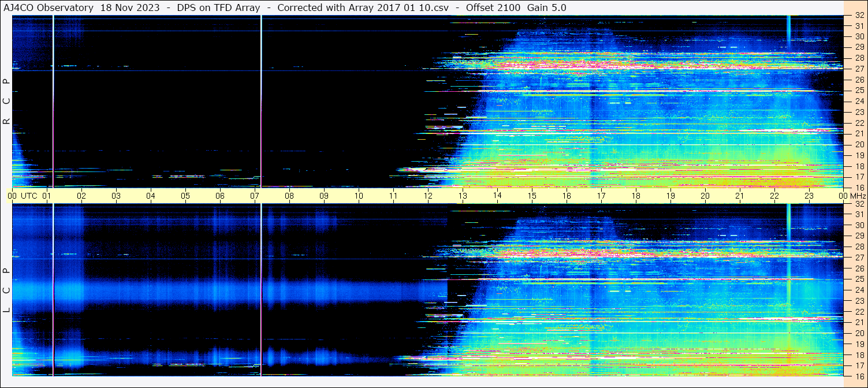Select the 27 MHz label on the RCP frequency scale

(859, 69)
